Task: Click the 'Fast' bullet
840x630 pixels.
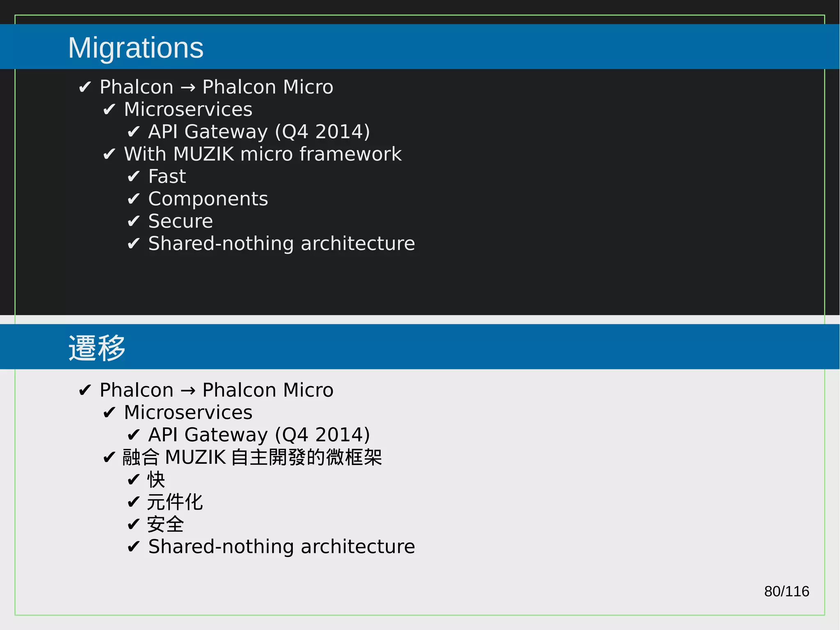Action: tap(167, 176)
